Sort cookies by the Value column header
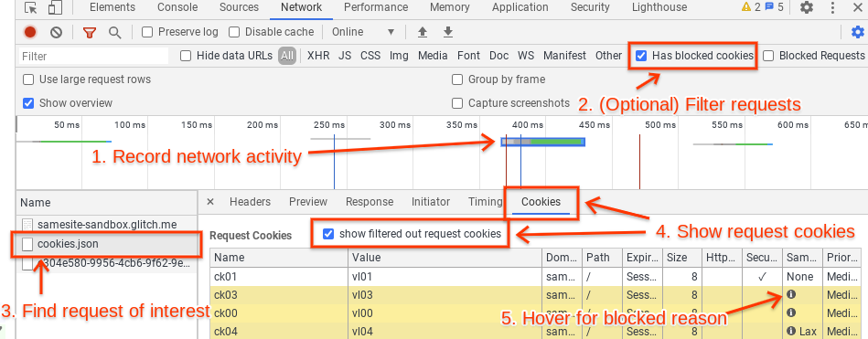This screenshot has height=339, width=868. tap(445, 258)
